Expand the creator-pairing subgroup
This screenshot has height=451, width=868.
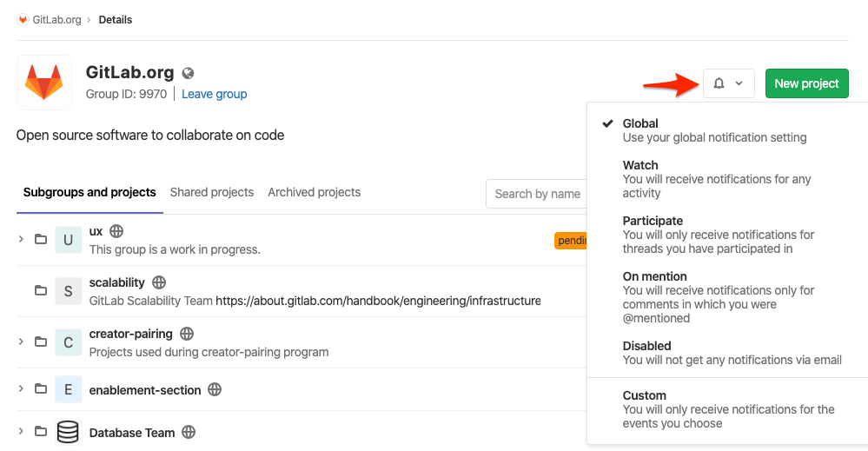point(21,342)
